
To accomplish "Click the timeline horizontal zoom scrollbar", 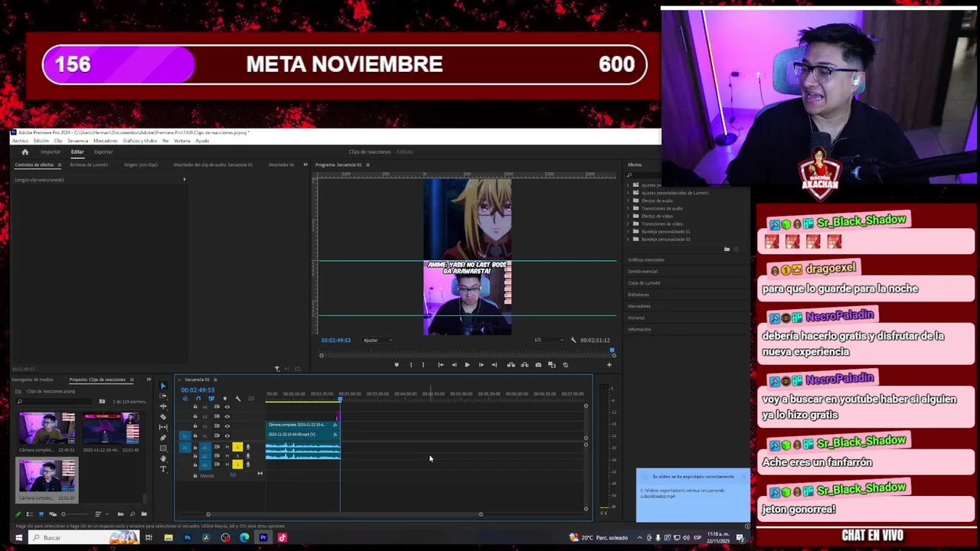I will coord(345,514).
